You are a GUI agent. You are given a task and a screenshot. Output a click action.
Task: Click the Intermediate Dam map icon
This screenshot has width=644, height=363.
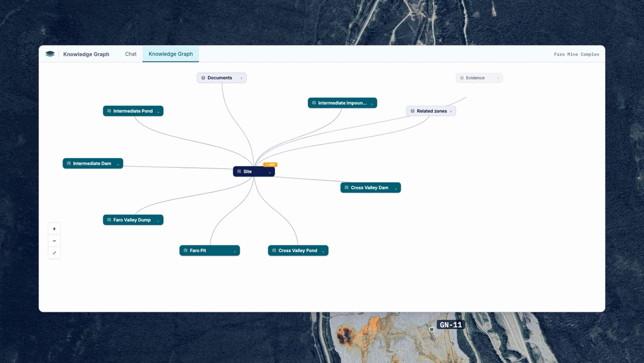69,163
